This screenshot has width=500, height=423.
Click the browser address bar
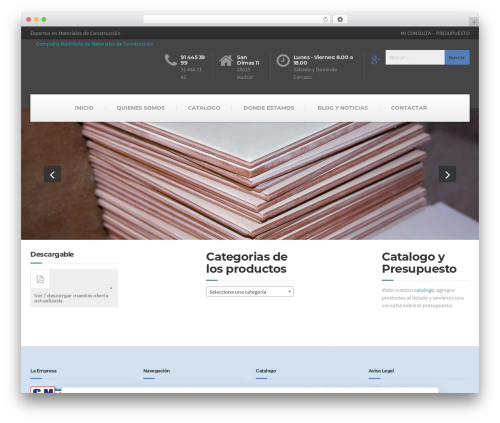tap(237, 19)
